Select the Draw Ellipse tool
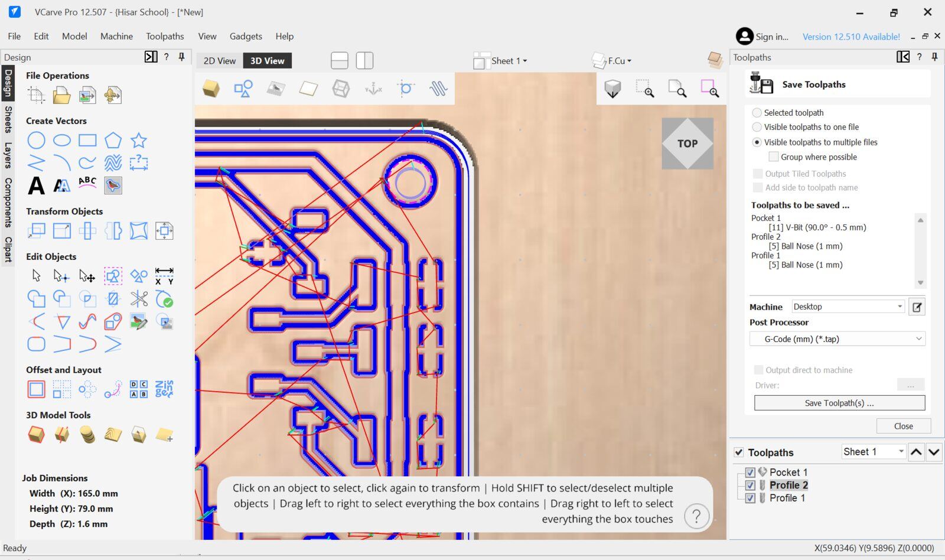 click(x=61, y=140)
